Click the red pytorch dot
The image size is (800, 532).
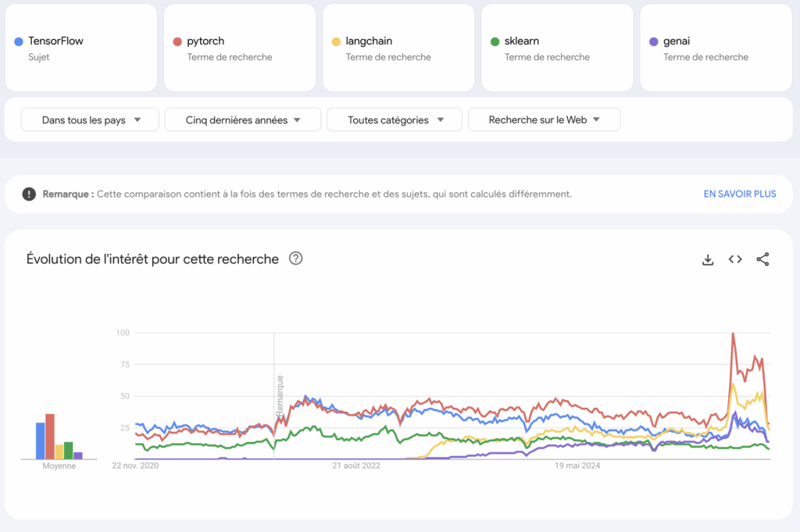[x=177, y=41]
